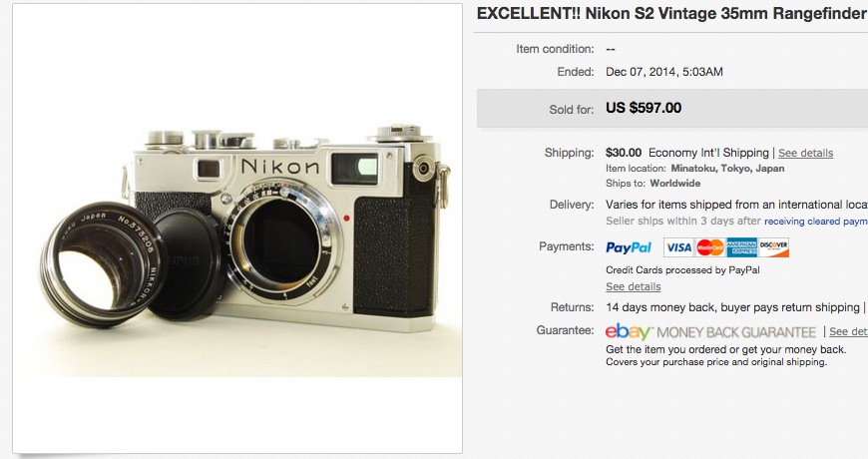Click the Discover card icon

pos(773,247)
